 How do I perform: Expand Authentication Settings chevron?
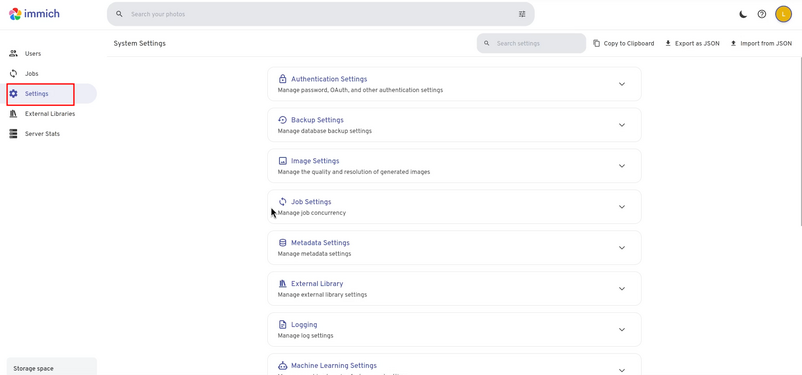[622, 84]
